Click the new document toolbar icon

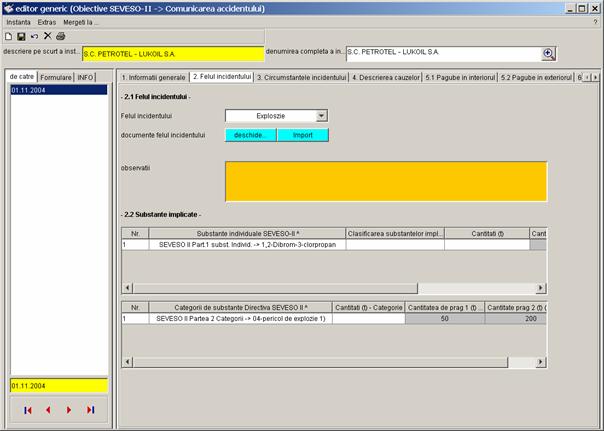point(9,36)
